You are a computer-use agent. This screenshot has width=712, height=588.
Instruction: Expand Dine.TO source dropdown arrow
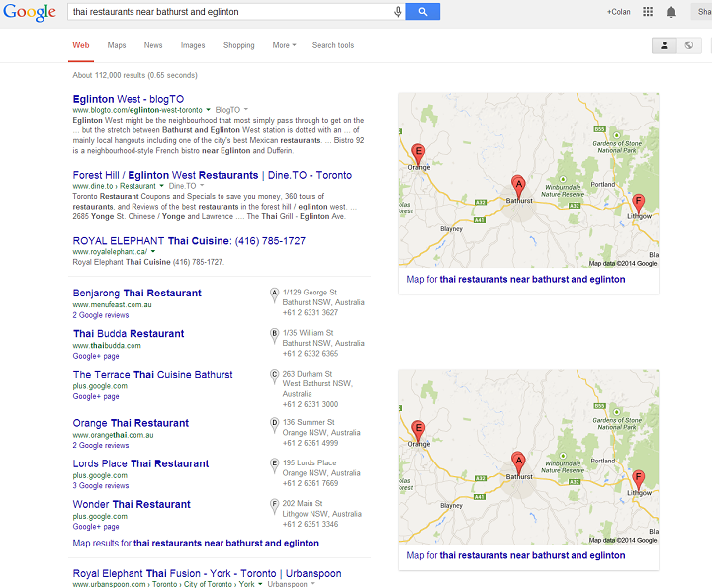tap(202, 186)
